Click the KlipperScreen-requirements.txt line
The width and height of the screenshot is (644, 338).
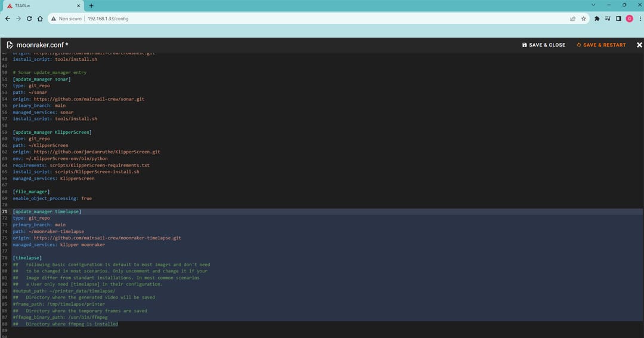[81, 165]
